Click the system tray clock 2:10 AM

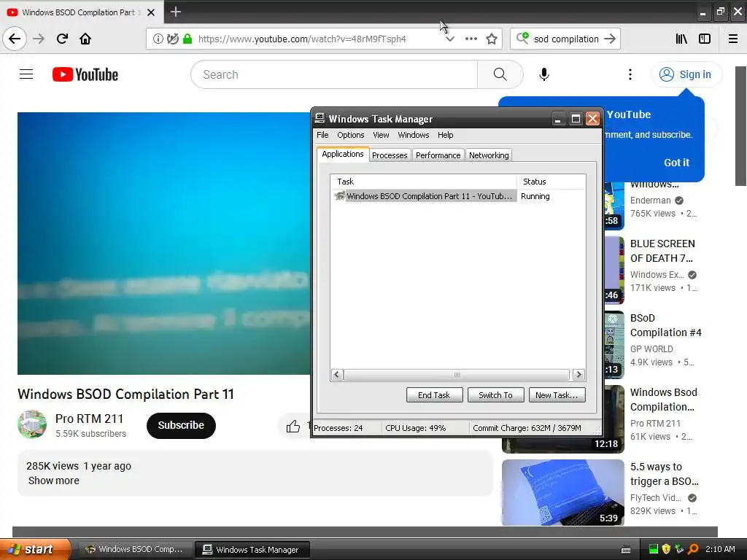(720, 550)
